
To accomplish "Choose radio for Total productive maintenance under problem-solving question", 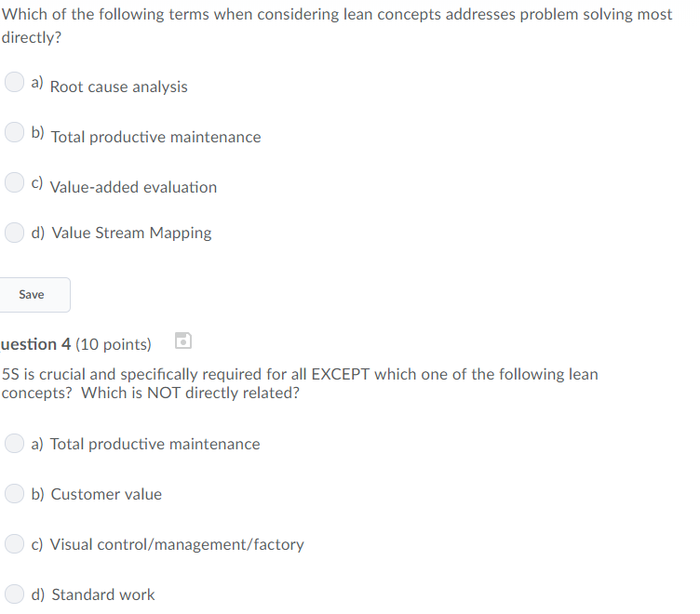I will pyautogui.click(x=14, y=132).
